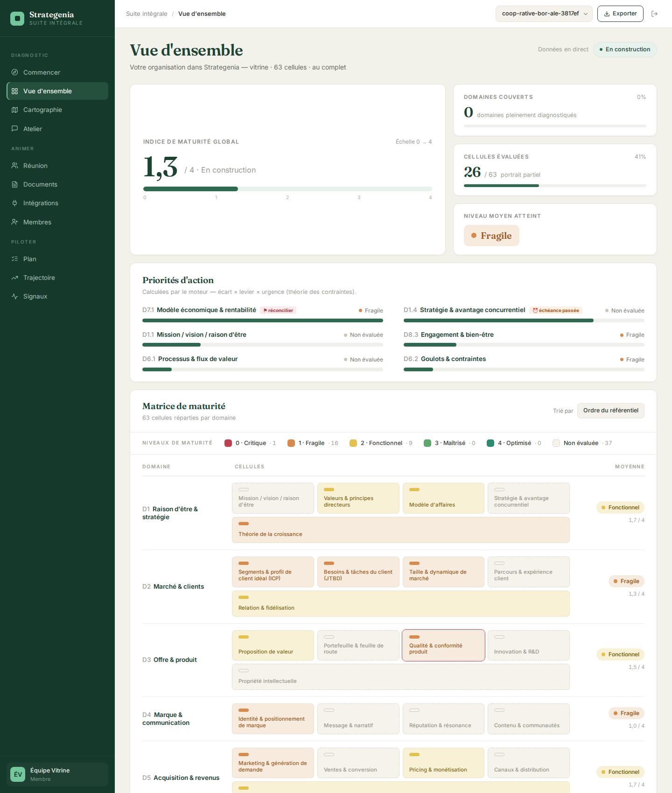672x793 pixels.
Task: Open the Qualité & conformité produit cell
Action: click(443, 645)
